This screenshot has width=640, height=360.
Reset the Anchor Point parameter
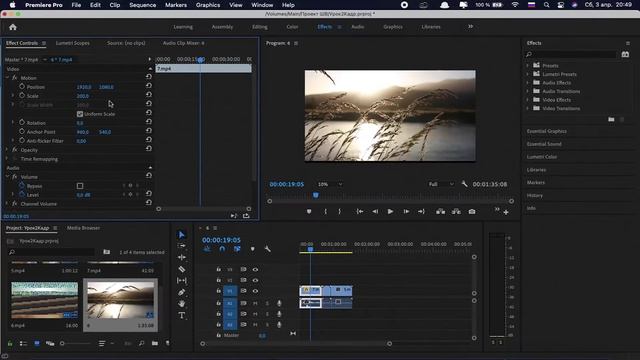tap(149, 131)
